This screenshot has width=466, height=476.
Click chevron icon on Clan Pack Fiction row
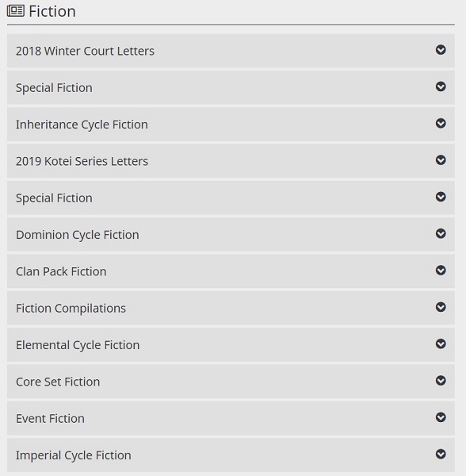(441, 271)
